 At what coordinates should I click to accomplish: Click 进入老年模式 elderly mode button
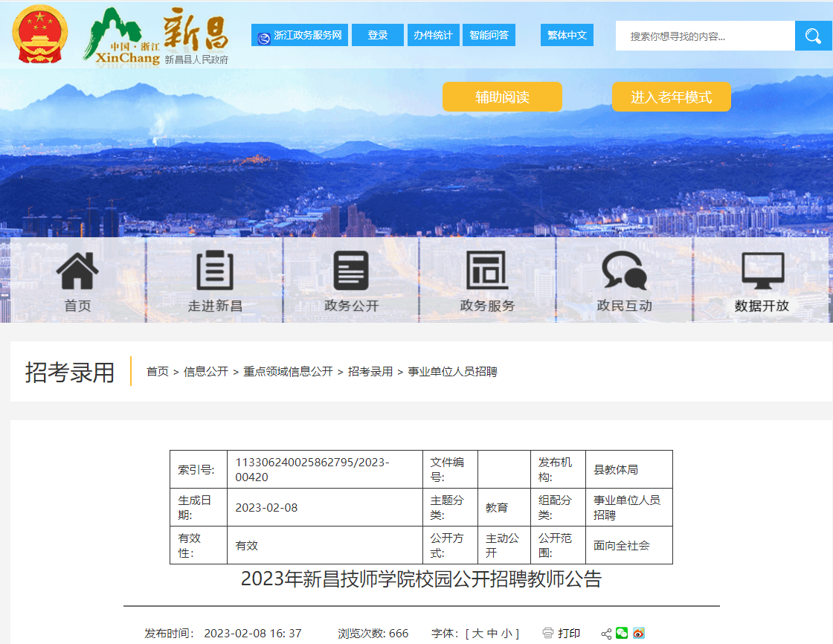click(671, 97)
